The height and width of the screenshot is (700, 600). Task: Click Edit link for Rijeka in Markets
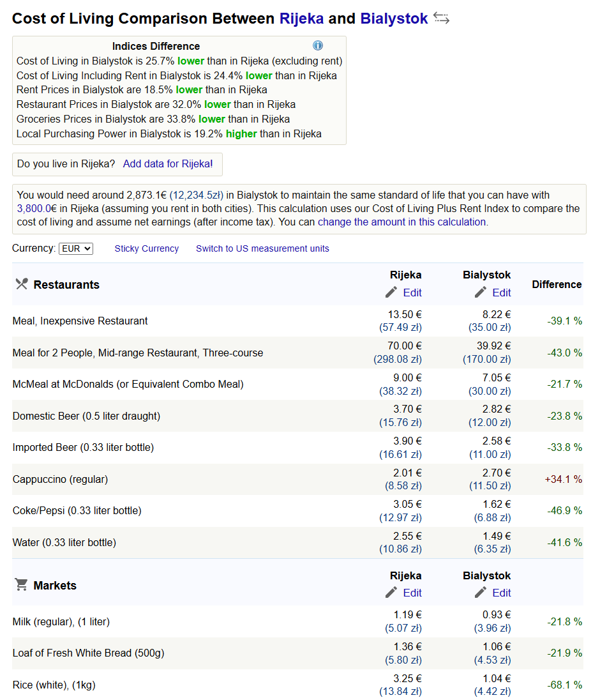click(x=412, y=593)
